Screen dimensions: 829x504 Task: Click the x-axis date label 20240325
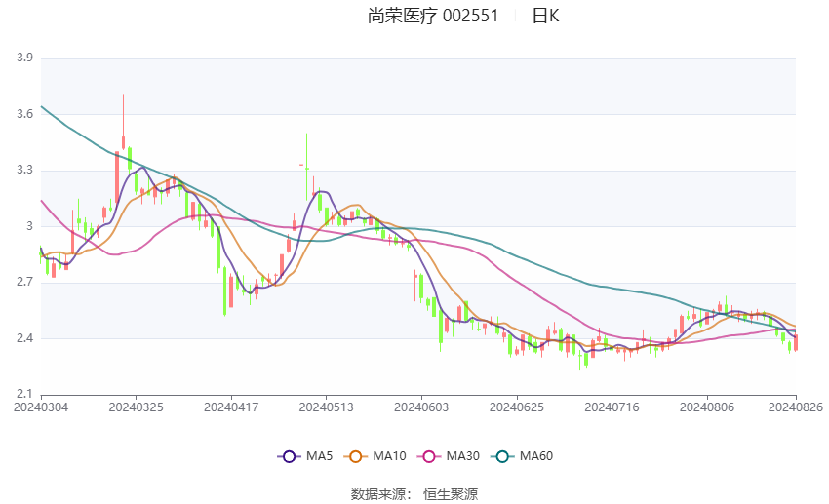click(136, 407)
